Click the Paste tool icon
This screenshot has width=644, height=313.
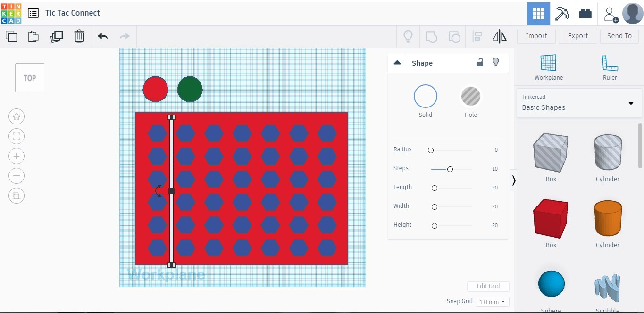(x=33, y=36)
